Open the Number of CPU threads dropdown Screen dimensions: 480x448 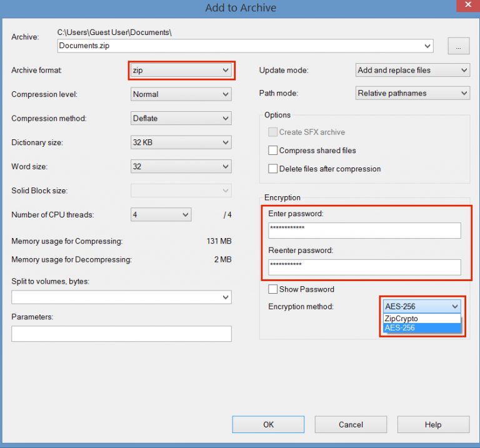161,214
